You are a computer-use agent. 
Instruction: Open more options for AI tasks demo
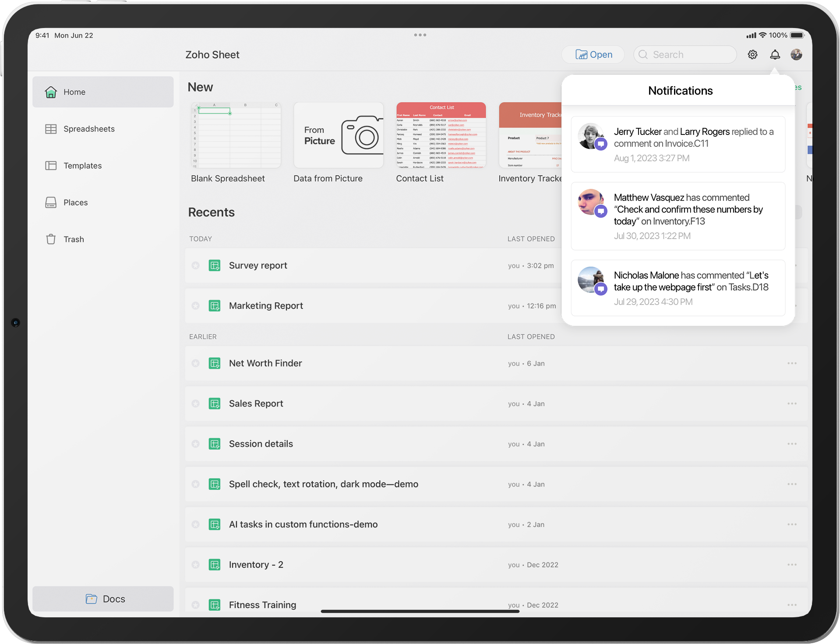792,524
